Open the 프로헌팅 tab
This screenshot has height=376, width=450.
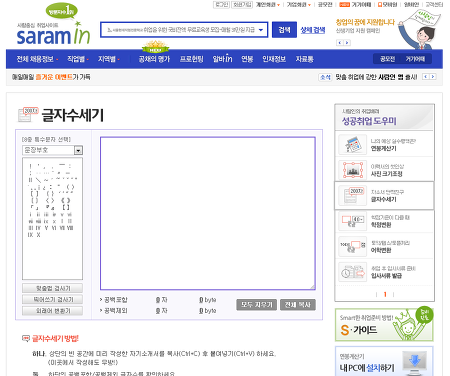click(191, 59)
